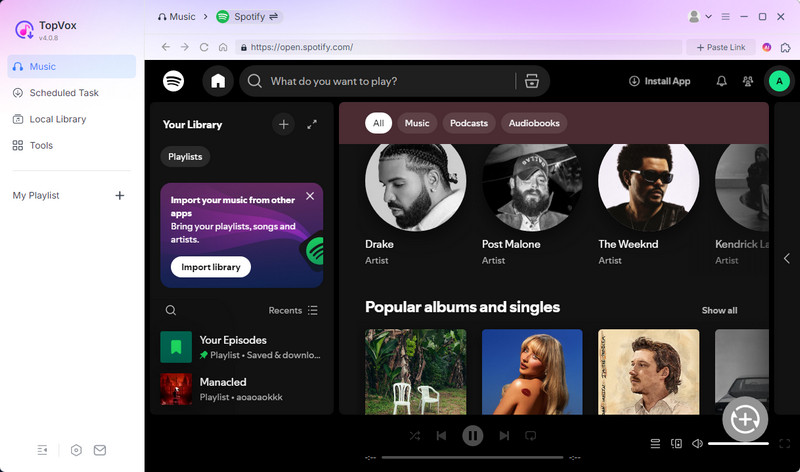Switch music service using the Spotify selector
Viewport: 800px width, 472px height.
click(x=249, y=17)
